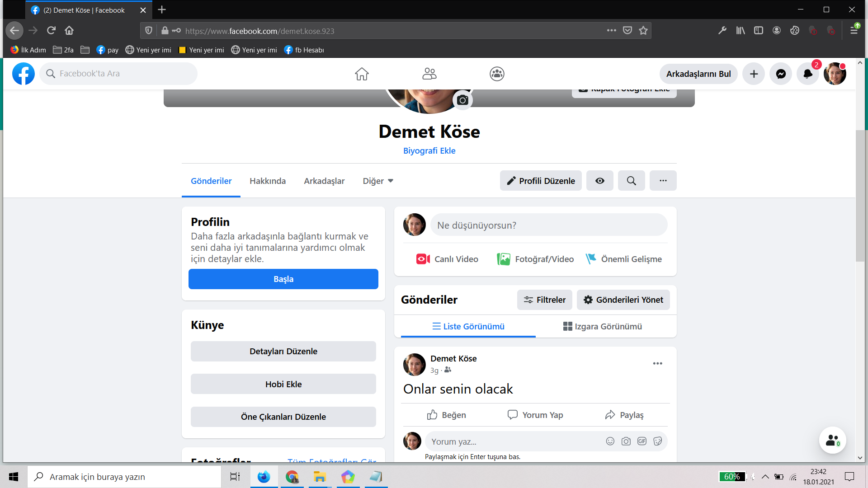The width and height of the screenshot is (868, 488).
Task: Click the blue Başla button
Action: click(283, 279)
